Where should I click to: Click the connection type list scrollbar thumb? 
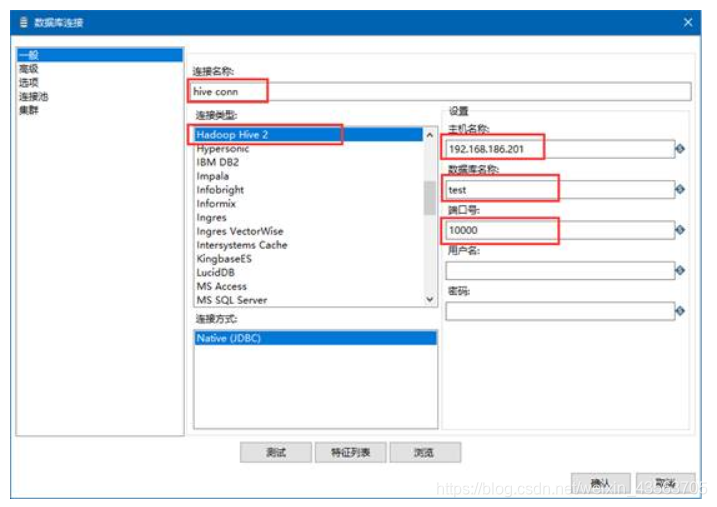click(x=430, y=197)
